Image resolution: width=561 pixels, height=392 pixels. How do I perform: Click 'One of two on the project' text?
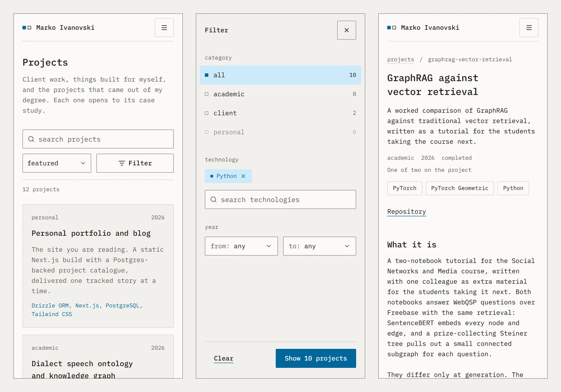tap(429, 170)
